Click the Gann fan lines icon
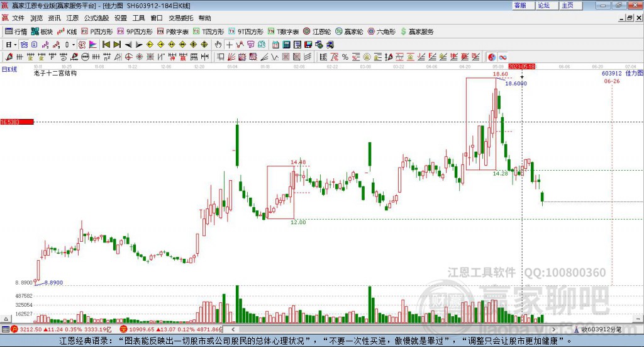 [x=231, y=57]
